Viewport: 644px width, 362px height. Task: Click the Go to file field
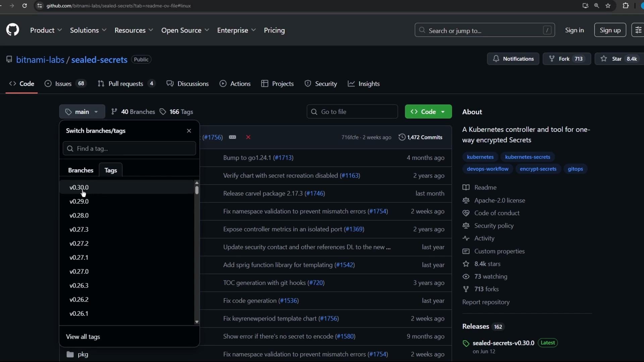(352, 112)
